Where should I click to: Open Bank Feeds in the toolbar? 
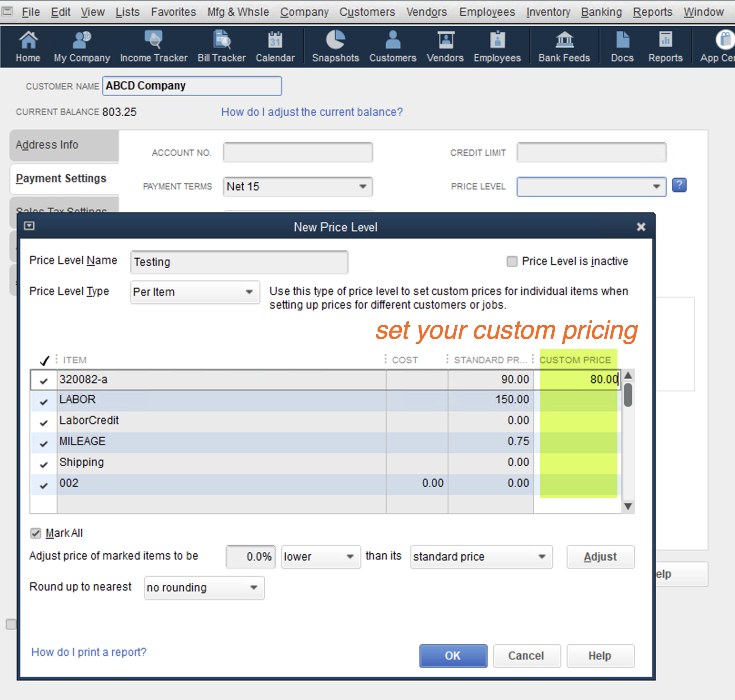564,46
